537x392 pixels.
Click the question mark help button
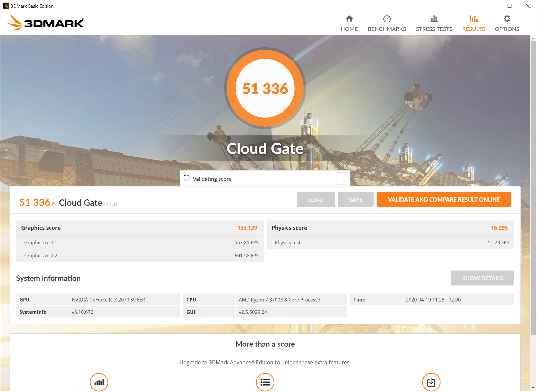pyautogui.click(x=342, y=178)
